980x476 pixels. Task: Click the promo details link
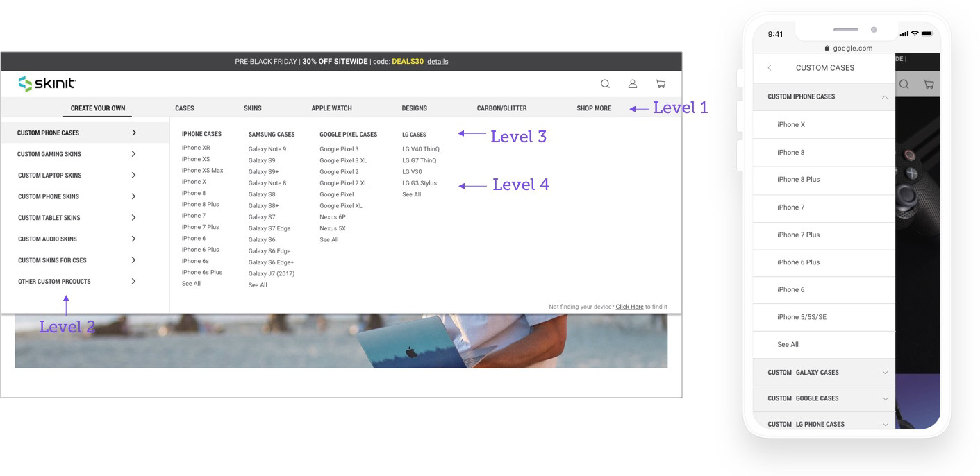(x=438, y=62)
